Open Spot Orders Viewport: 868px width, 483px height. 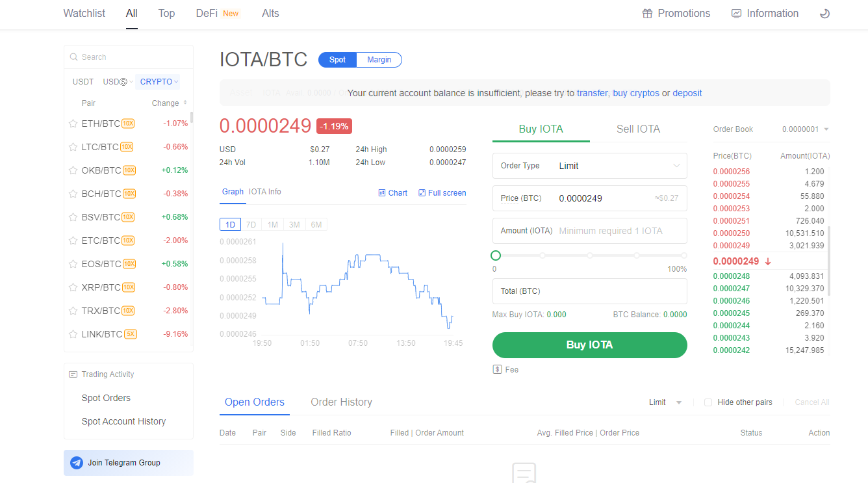point(106,398)
